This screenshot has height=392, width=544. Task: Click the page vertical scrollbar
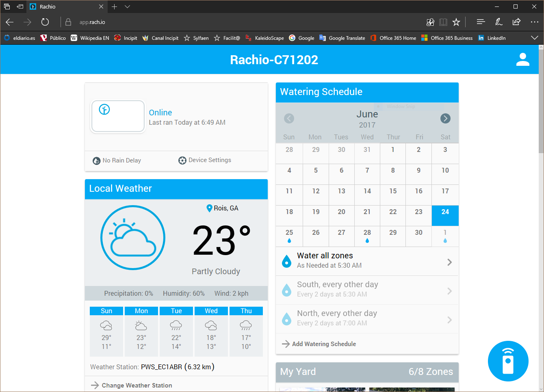point(541,102)
